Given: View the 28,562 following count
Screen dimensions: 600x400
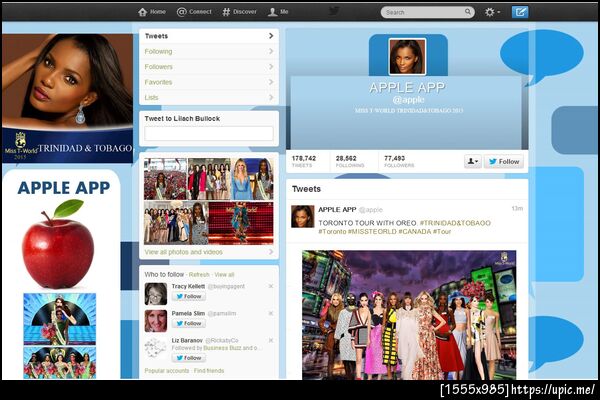Looking at the screenshot, I should point(350,161).
